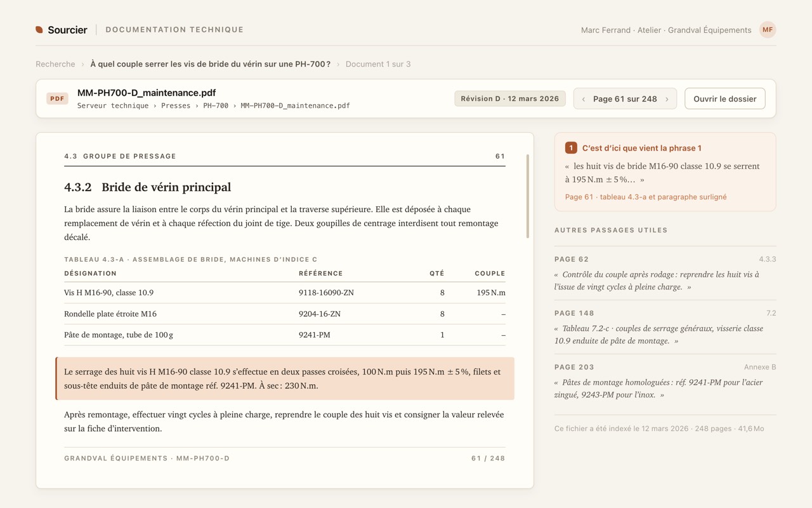Click the 4.3.3 section tag
Screen dimensions: 812x508
click(x=768, y=259)
